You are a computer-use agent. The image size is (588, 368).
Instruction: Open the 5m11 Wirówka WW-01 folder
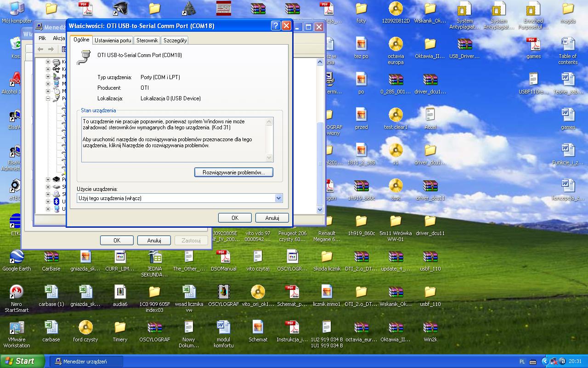396,227
